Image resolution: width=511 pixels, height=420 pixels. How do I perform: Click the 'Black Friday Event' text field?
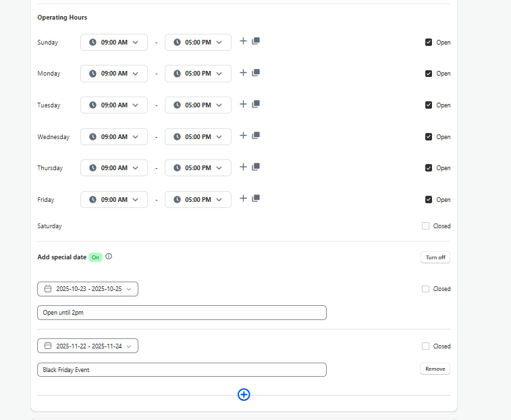[x=182, y=370]
